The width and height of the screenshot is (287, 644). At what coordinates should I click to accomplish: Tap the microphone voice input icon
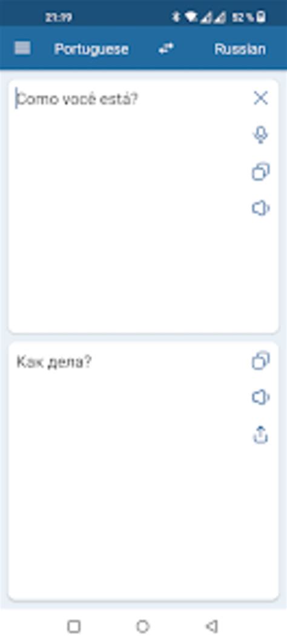(x=261, y=135)
